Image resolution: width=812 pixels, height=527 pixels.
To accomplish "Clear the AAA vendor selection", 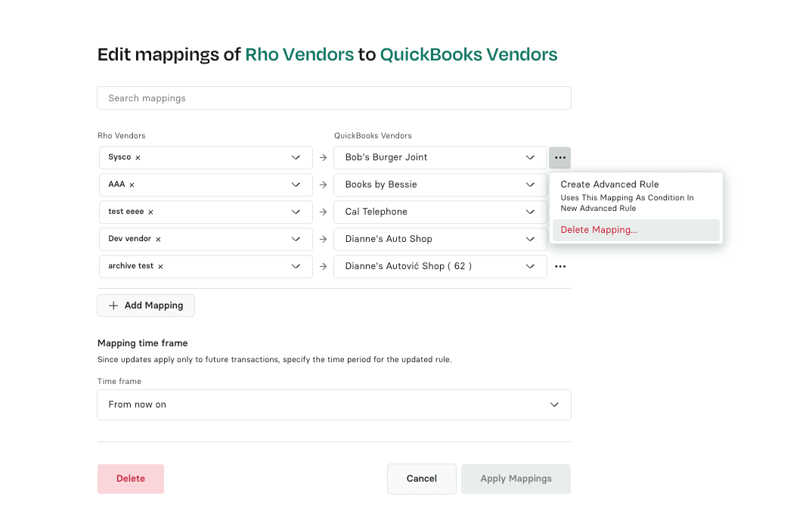I will (x=132, y=185).
